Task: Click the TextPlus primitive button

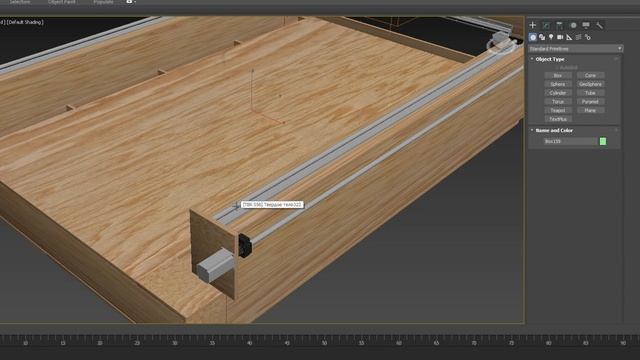Action: (x=558, y=119)
